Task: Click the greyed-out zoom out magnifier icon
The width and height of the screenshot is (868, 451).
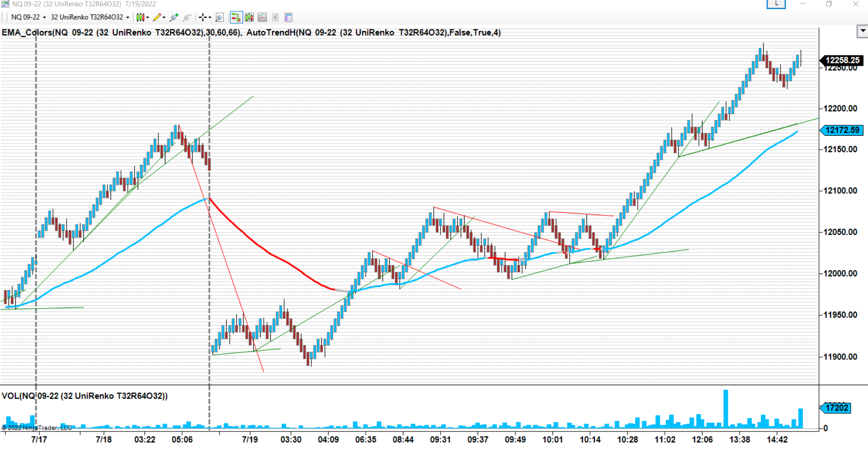Action: (x=187, y=17)
